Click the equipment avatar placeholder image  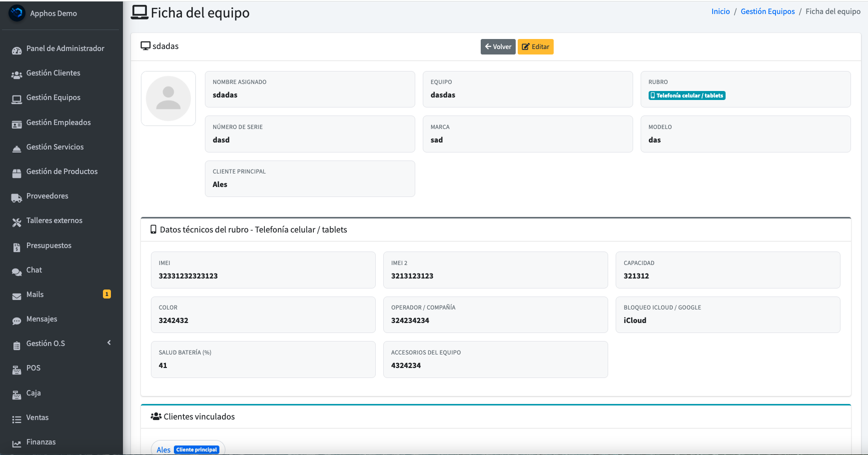point(168,98)
